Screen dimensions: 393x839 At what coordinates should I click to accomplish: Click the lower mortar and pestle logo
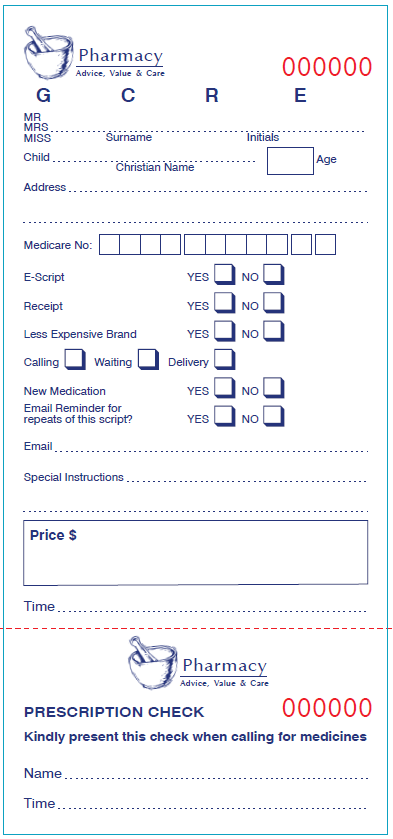tap(153, 662)
